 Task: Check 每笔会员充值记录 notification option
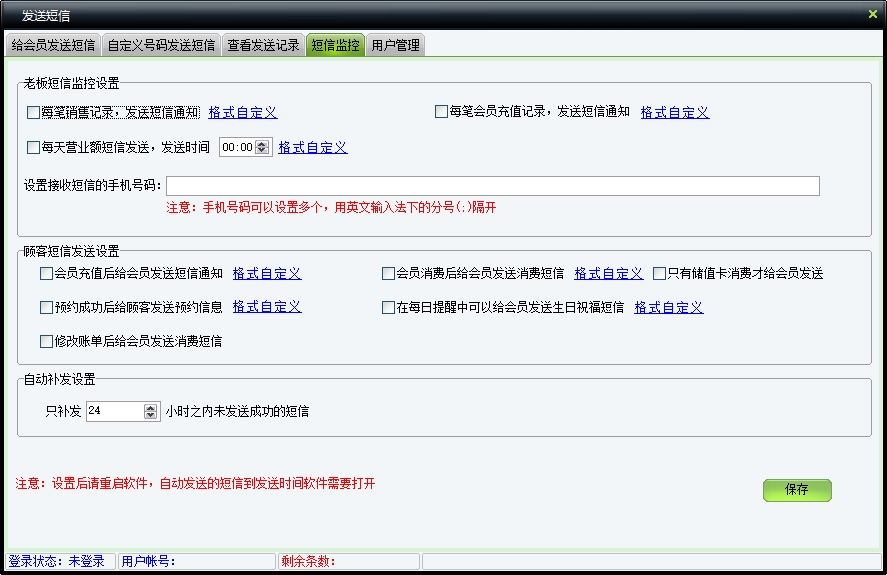click(x=441, y=112)
